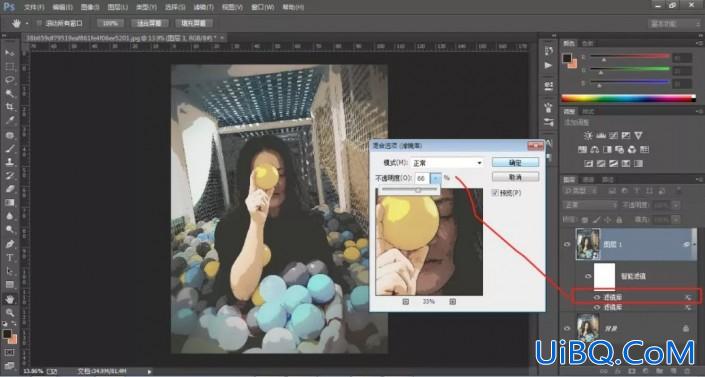Open 图像(I) menu
Viewport: 705px width, 377px height.
pyautogui.click(x=90, y=7)
